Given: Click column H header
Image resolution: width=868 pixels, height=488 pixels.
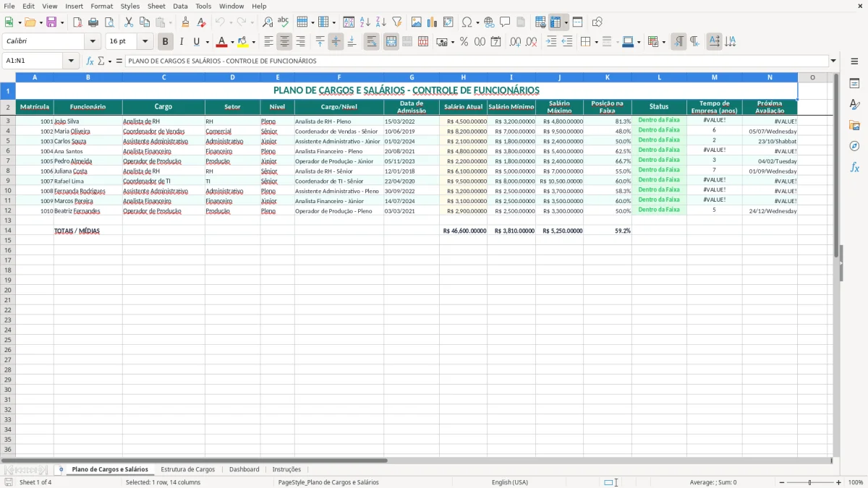Looking at the screenshot, I should tap(463, 77).
